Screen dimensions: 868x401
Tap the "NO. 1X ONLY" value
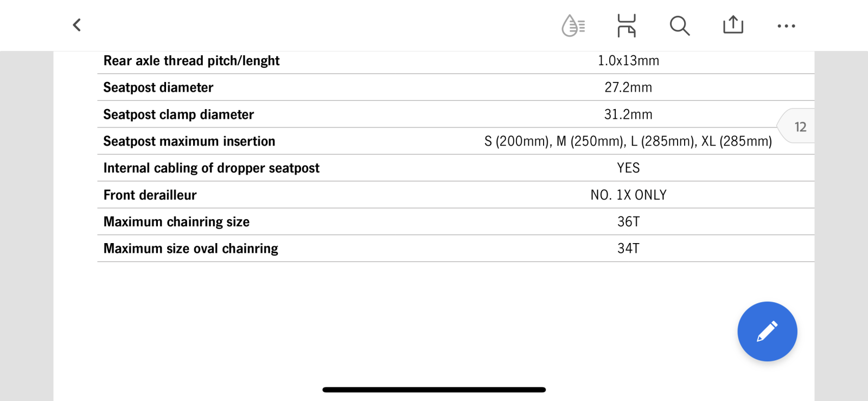pyautogui.click(x=628, y=195)
